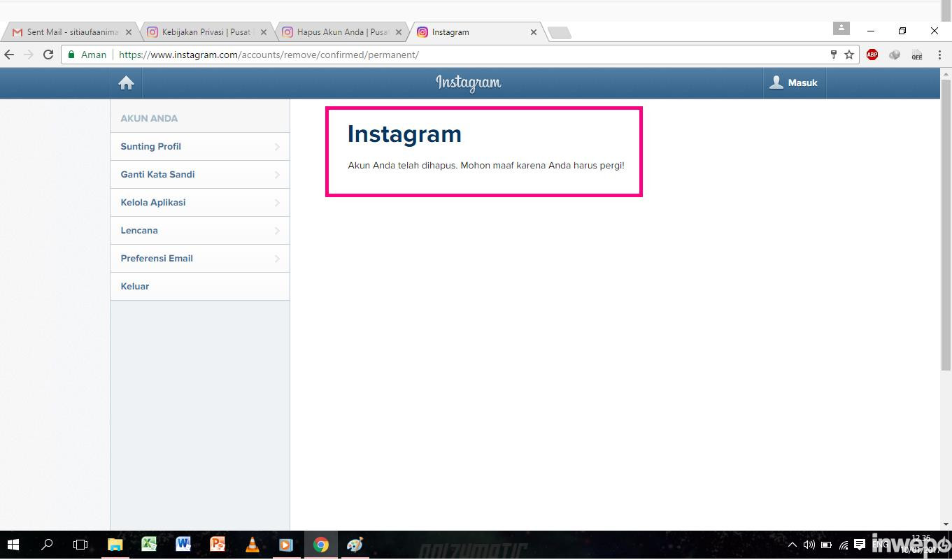Viewport: 952px width, 560px height.
Task: Open a new browser tab
Action: point(560,33)
